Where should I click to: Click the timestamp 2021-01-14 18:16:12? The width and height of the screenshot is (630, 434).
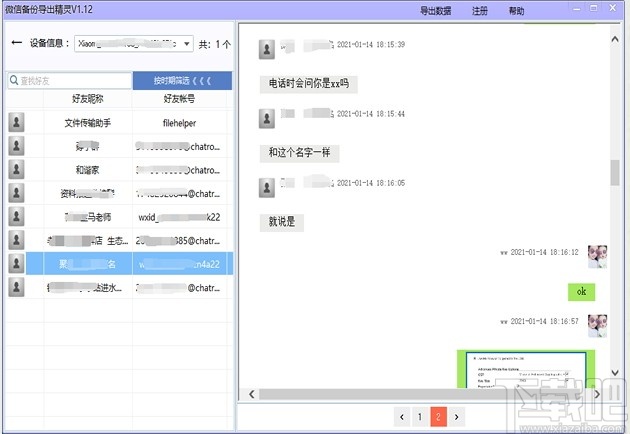pyautogui.click(x=544, y=252)
